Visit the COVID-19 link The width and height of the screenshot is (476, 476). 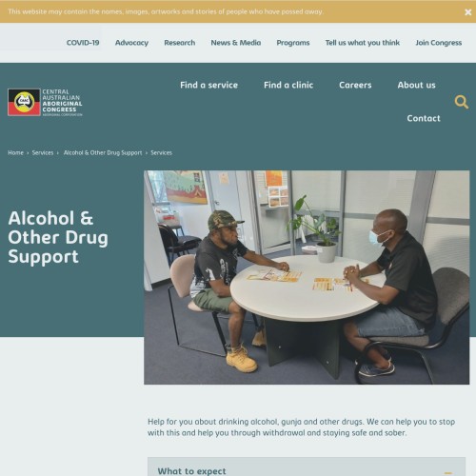tap(83, 43)
